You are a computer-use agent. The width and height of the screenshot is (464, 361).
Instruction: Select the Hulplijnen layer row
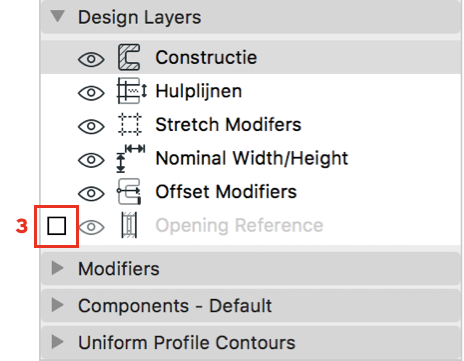click(x=251, y=91)
